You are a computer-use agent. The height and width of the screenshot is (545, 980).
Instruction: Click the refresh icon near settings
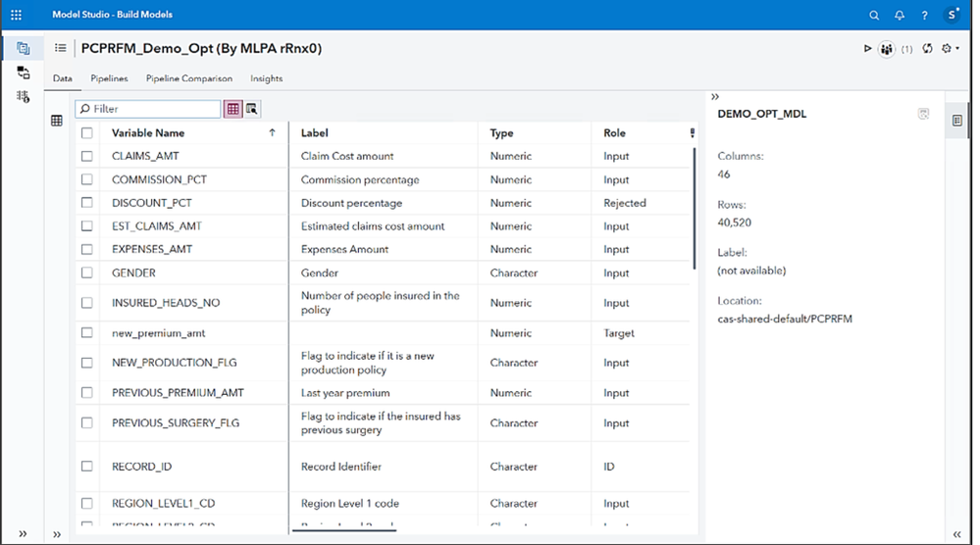927,48
